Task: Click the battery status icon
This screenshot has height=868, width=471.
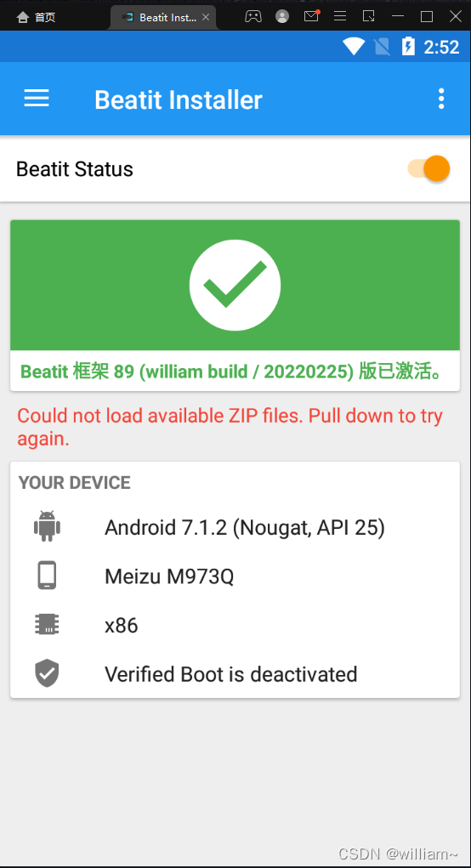Action: click(408, 47)
